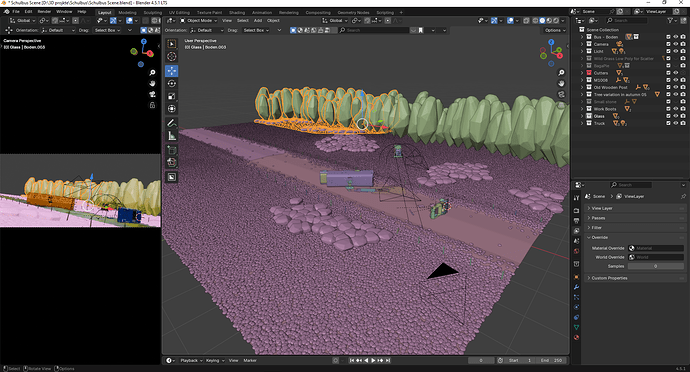Open the Object Mode dropdown in main viewport

198,21
